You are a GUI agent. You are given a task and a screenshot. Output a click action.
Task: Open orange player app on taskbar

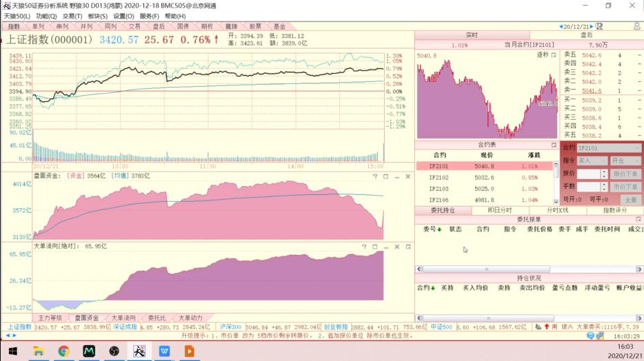[x=190, y=351]
